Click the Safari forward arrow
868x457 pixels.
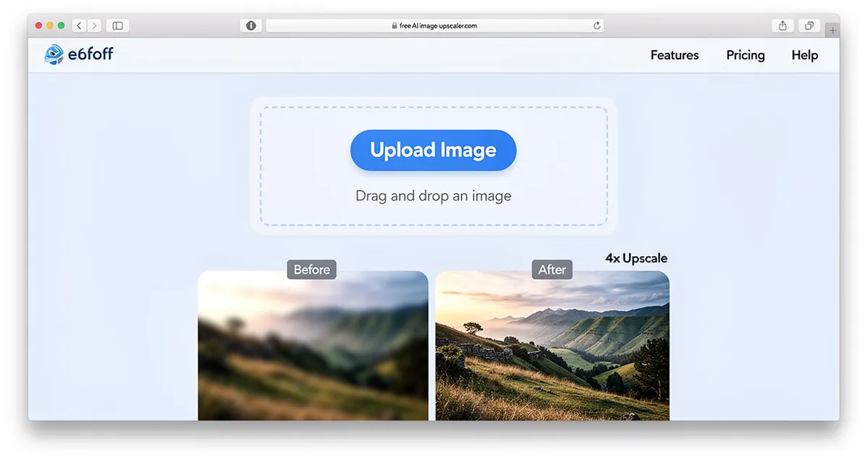(94, 25)
